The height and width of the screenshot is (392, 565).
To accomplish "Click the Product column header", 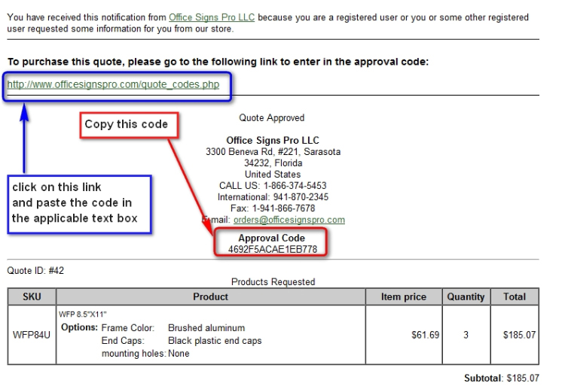I will [x=211, y=296].
